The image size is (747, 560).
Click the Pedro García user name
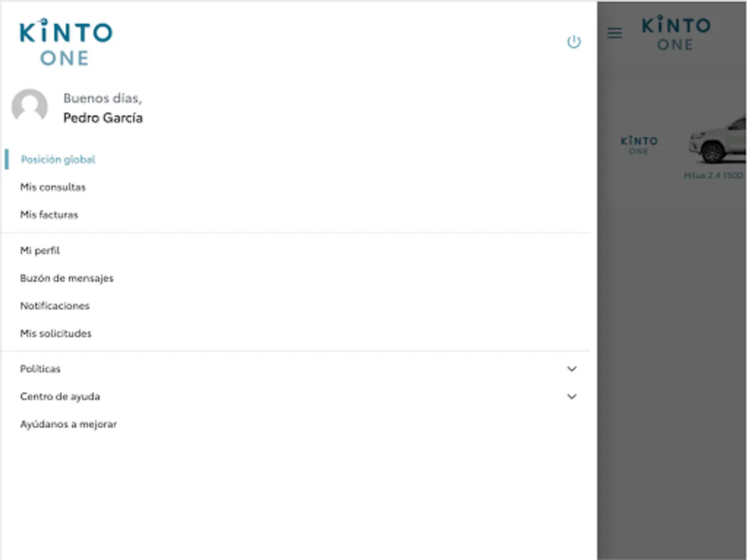pos(103,118)
